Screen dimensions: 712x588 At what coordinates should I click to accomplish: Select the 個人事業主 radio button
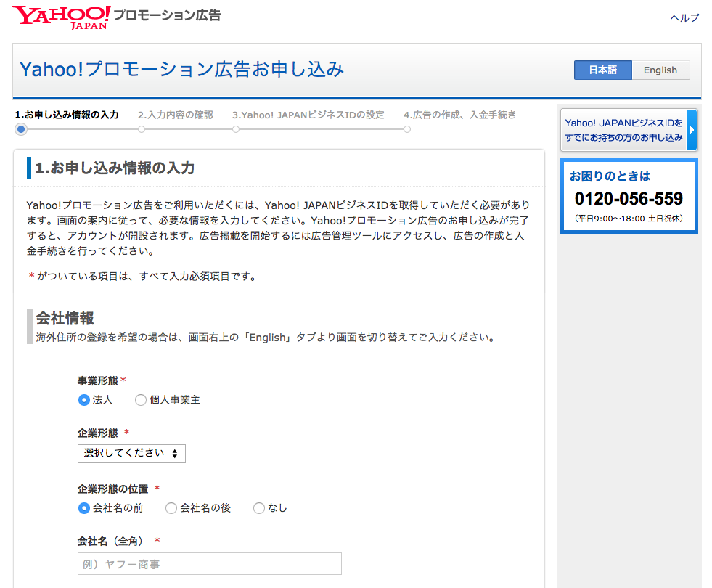coord(141,400)
